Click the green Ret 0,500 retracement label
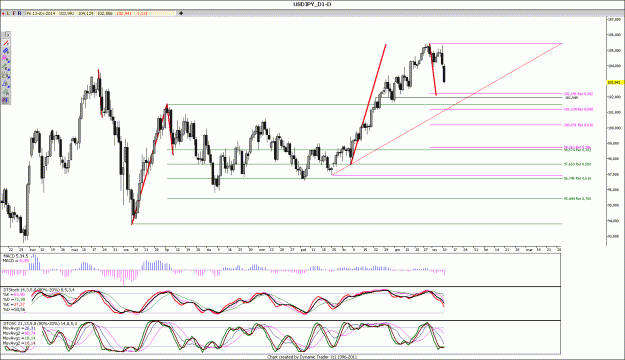625x360 pixels. (x=577, y=164)
